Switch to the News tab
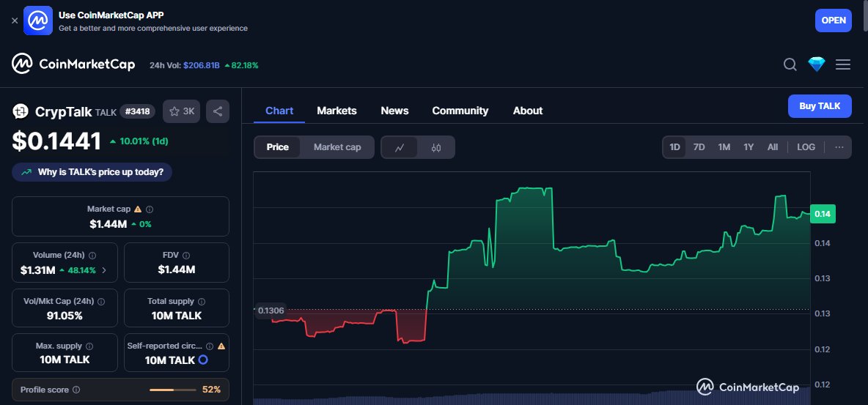Image resolution: width=868 pixels, height=405 pixels. (x=394, y=111)
